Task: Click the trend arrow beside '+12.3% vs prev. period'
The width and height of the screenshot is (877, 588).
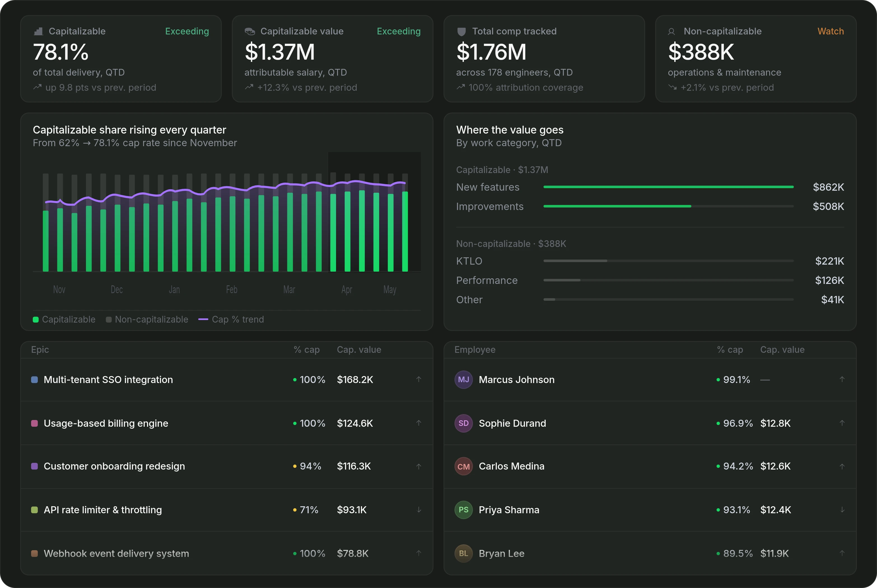Action: tap(249, 87)
